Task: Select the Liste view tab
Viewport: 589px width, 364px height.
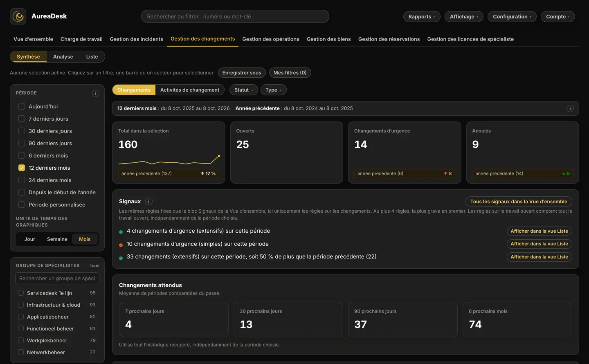Action: (92, 57)
